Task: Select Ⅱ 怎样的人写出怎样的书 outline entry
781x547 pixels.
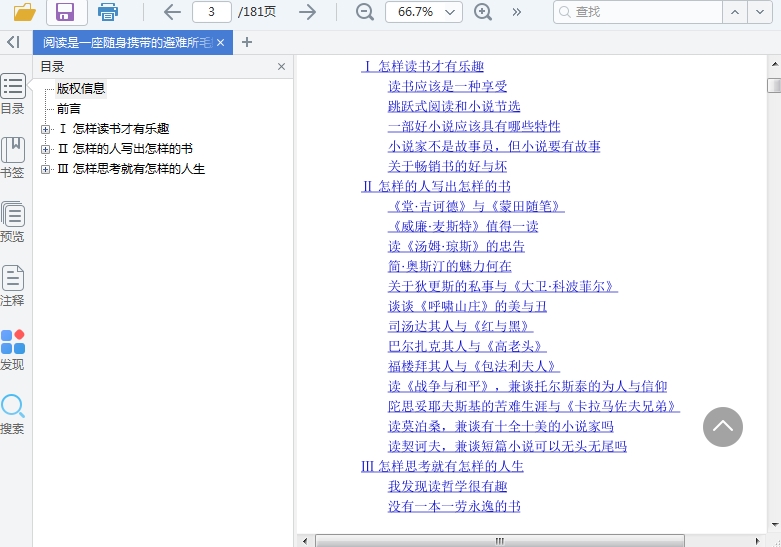Action: 125,148
